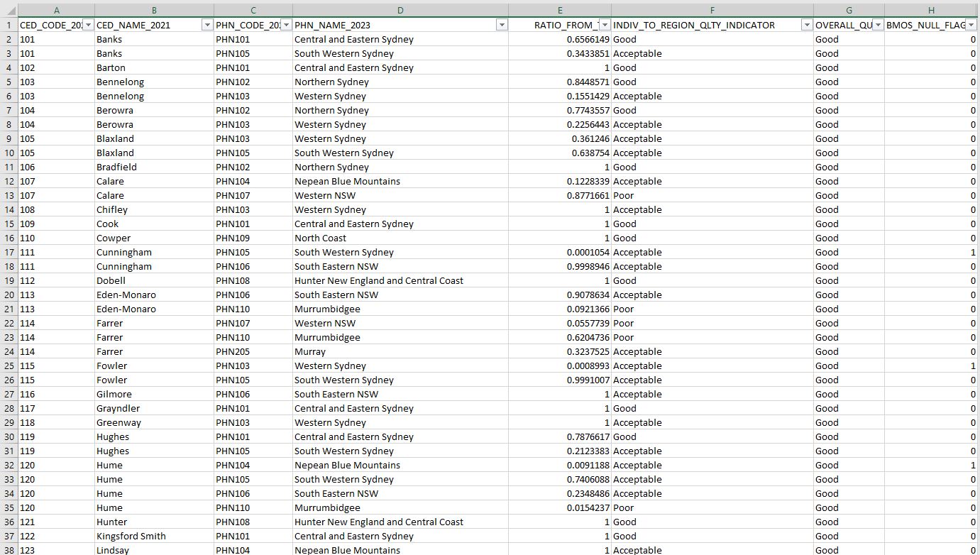Select the cell containing Murray
980x555 pixels.
pos(400,351)
